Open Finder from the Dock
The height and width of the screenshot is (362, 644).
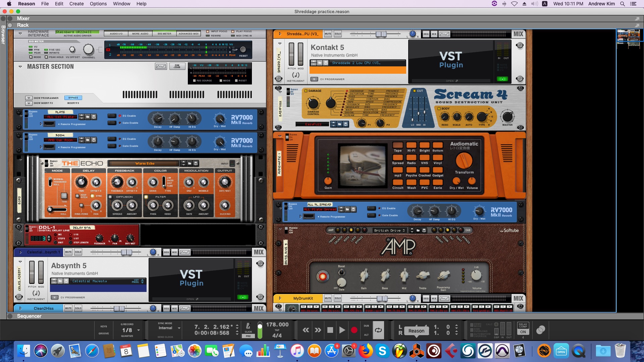(23, 351)
